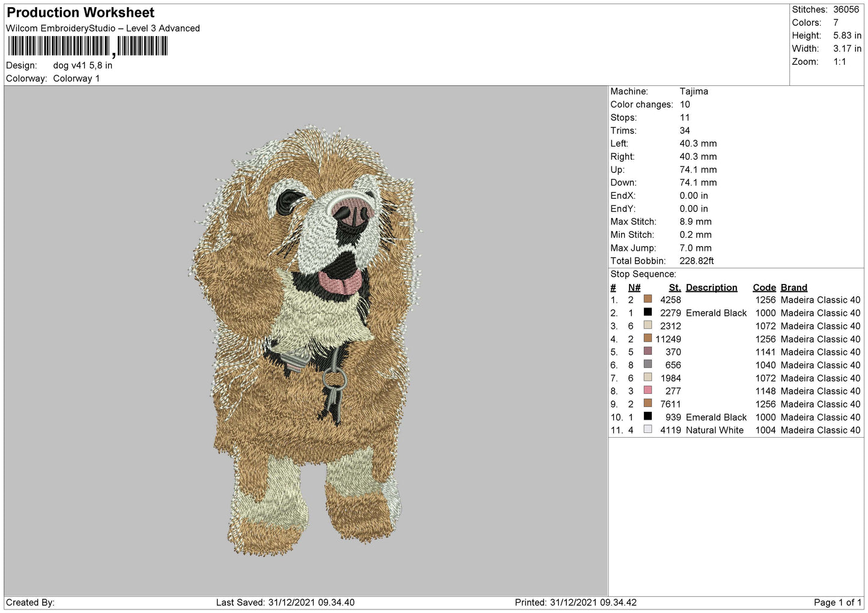Select "Madeira Classic 40" brand in row 1
This screenshot has height=613, width=868.
pos(821,300)
